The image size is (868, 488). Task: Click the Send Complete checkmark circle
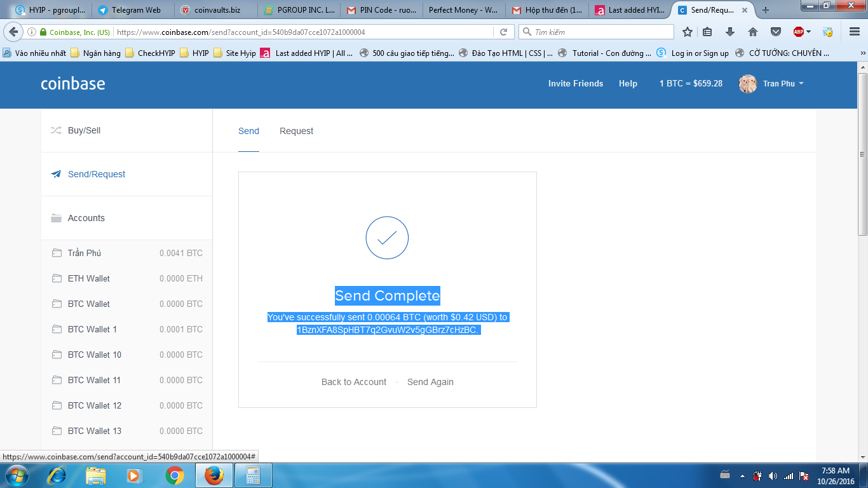tap(387, 238)
